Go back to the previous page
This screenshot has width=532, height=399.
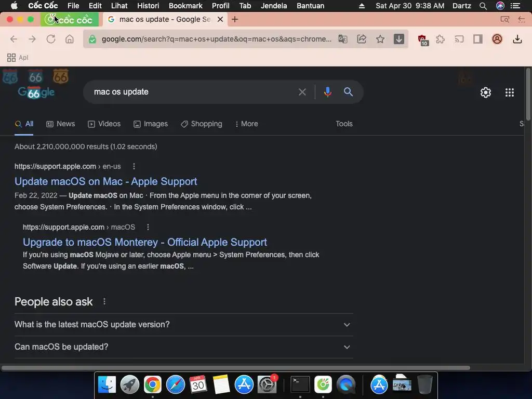(14, 39)
